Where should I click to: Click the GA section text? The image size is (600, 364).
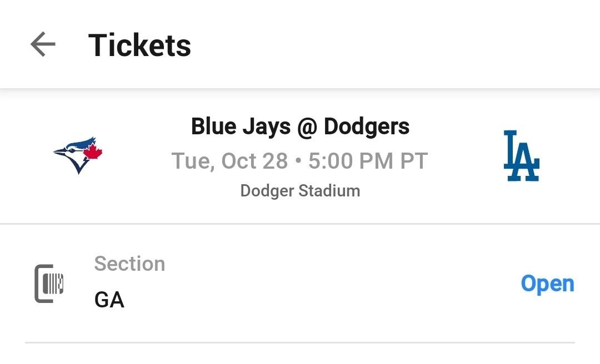pyautogui.click(x=108, y=300)
